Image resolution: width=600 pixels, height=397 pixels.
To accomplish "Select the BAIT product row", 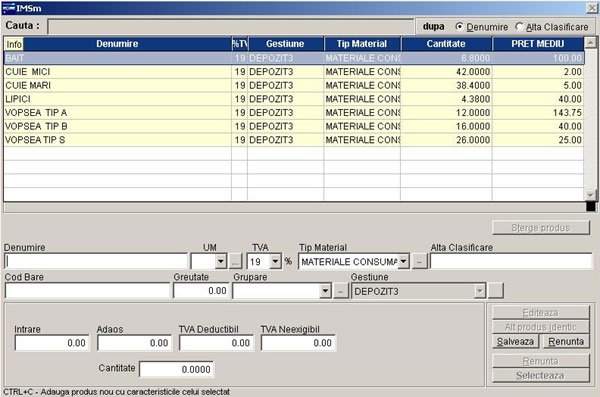I will click(x=293, y=58).
